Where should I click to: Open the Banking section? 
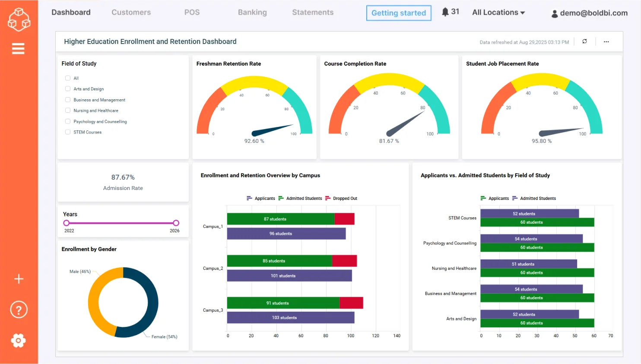[252, 13]
